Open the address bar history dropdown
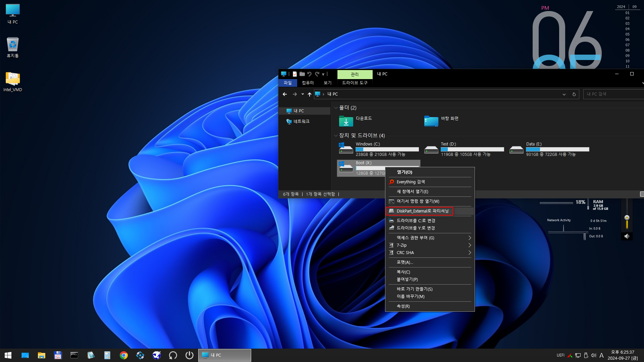644x362 pixels. point(564,94)
